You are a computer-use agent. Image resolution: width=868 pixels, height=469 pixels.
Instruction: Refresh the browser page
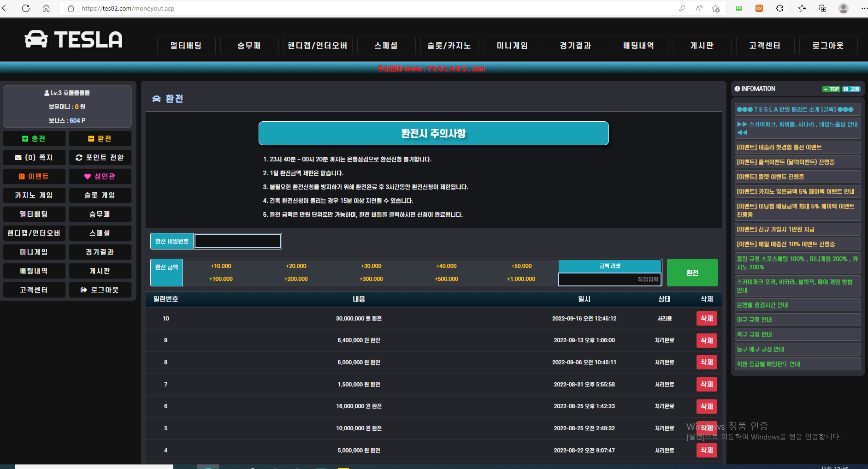point(26,8)
